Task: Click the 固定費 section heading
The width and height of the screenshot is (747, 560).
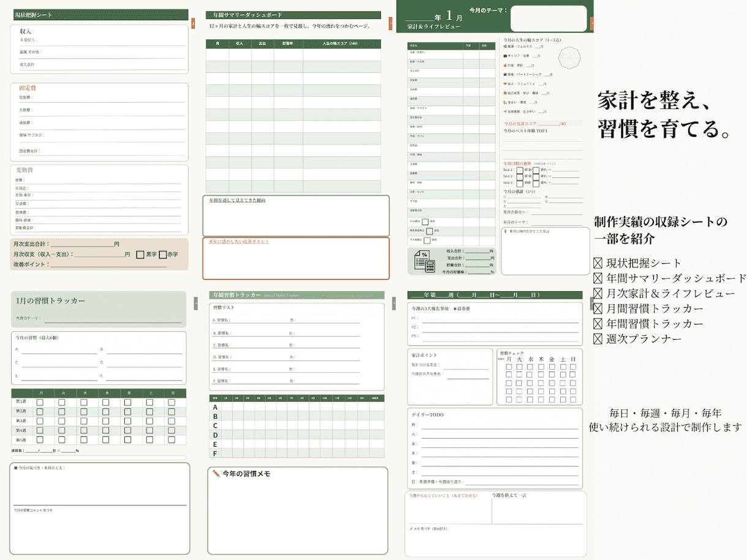Action: [28, 88]
